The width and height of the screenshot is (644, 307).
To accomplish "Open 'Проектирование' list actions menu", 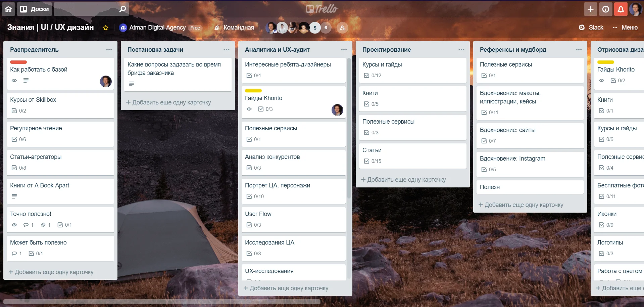I will [461, 49].
